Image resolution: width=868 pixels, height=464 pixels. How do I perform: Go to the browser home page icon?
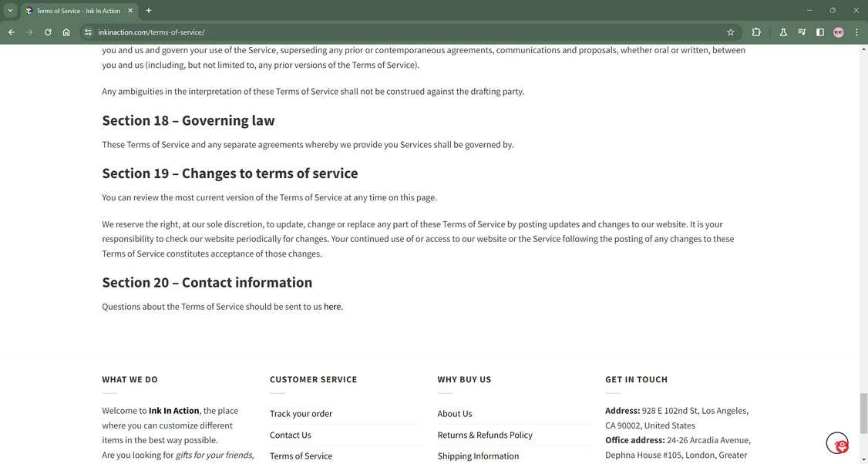click(66, 32)
